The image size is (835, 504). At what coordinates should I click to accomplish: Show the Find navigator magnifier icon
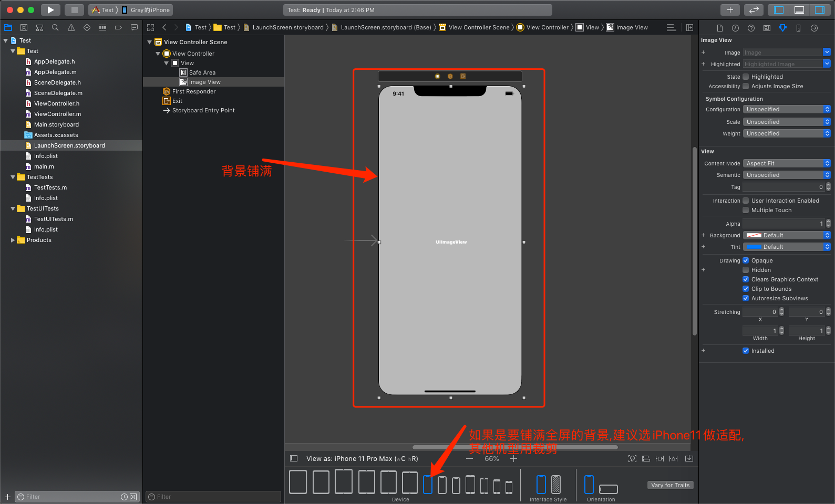(x=55, y=27)
